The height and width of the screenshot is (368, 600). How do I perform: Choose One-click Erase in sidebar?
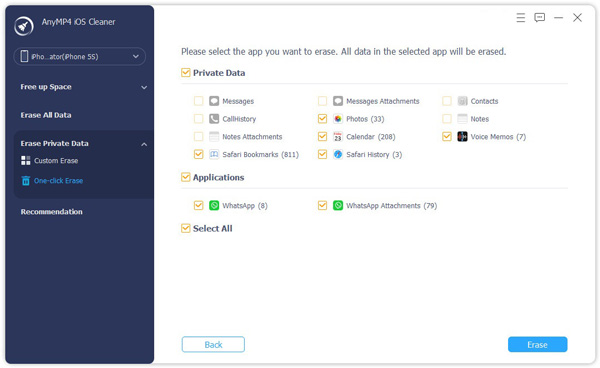pyautogui.click(x=58, y=181)
